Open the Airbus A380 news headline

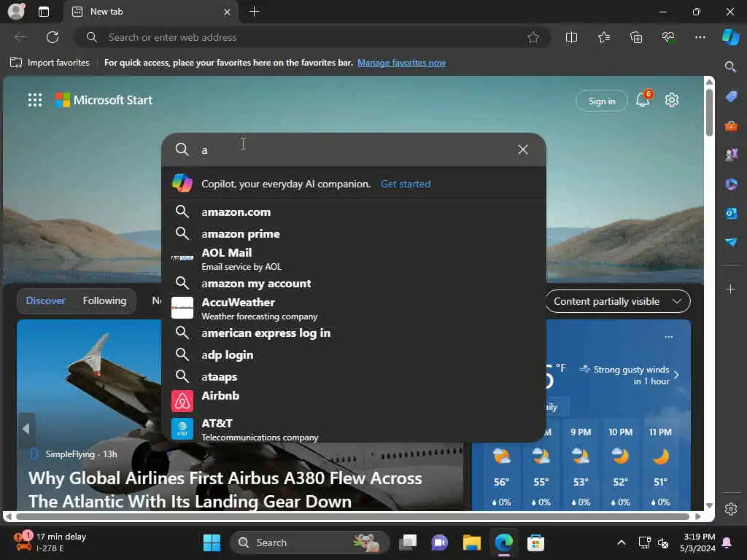pos(225,489)
